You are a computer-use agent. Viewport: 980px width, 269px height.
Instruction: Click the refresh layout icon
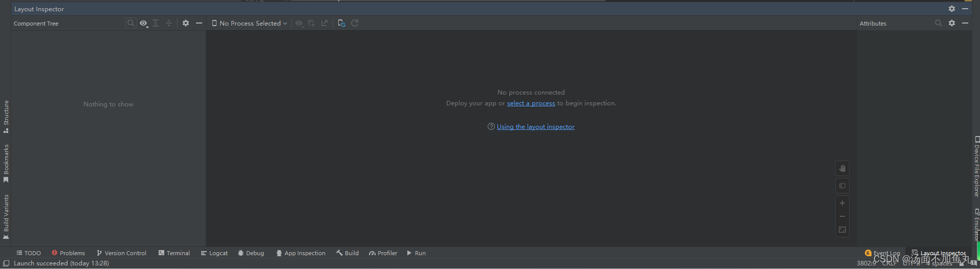(x=355, y=23)
